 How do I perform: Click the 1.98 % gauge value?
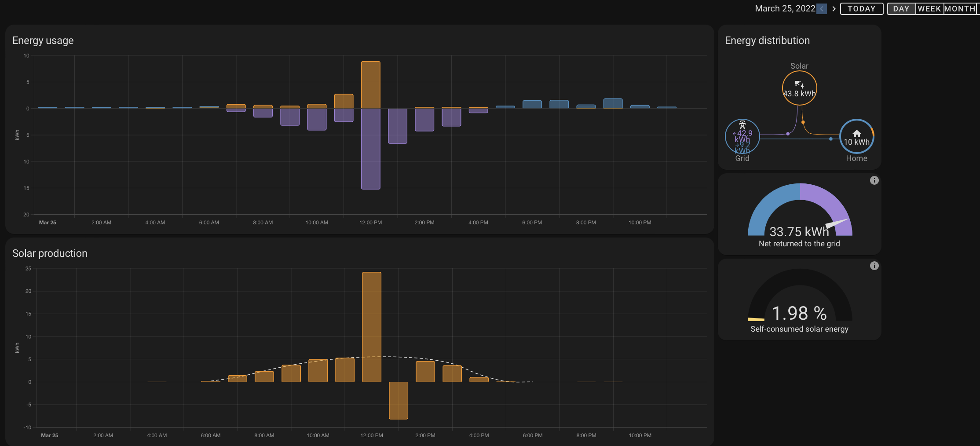799,314
